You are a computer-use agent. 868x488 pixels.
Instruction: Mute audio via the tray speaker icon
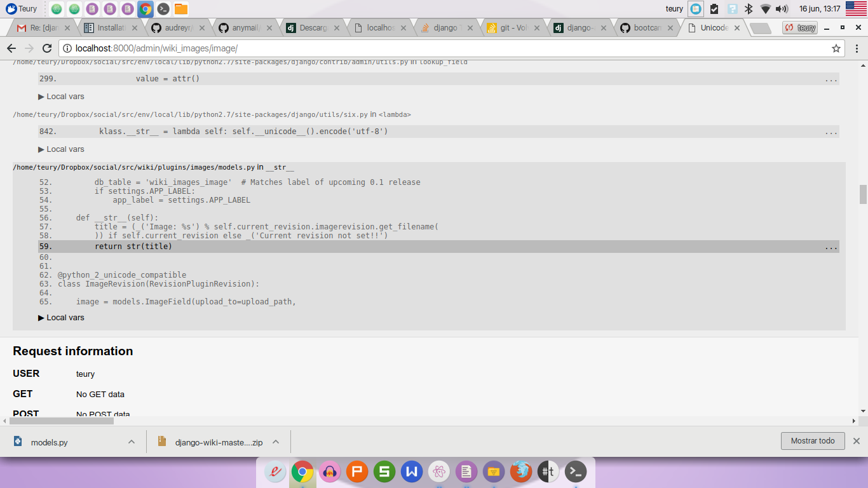pos(782,9)
